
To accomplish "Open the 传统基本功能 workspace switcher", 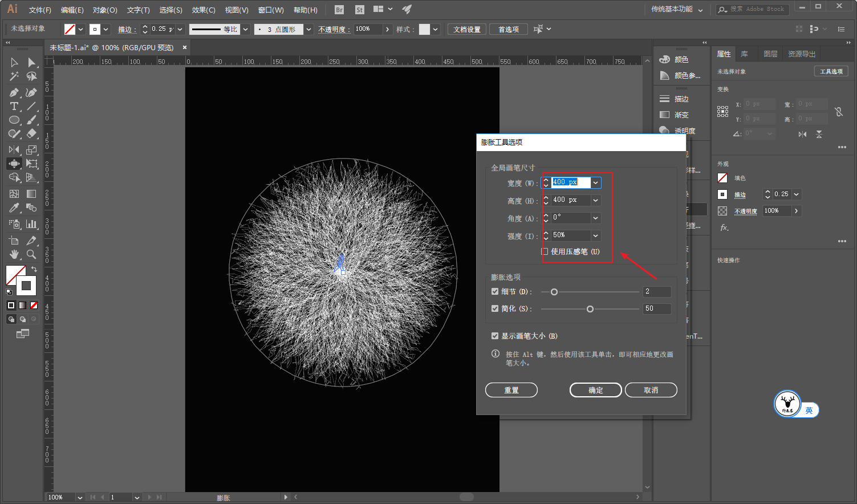I will [x=677, y=9].
